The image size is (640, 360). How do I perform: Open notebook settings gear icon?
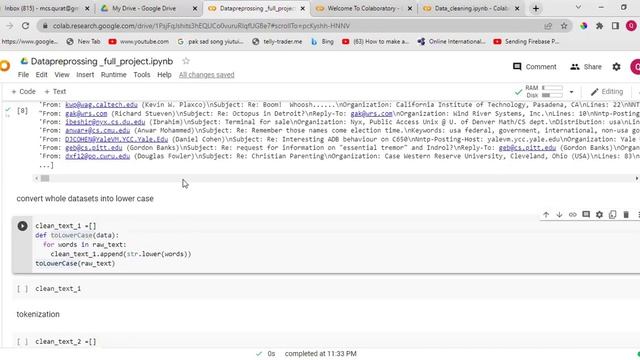616,67
